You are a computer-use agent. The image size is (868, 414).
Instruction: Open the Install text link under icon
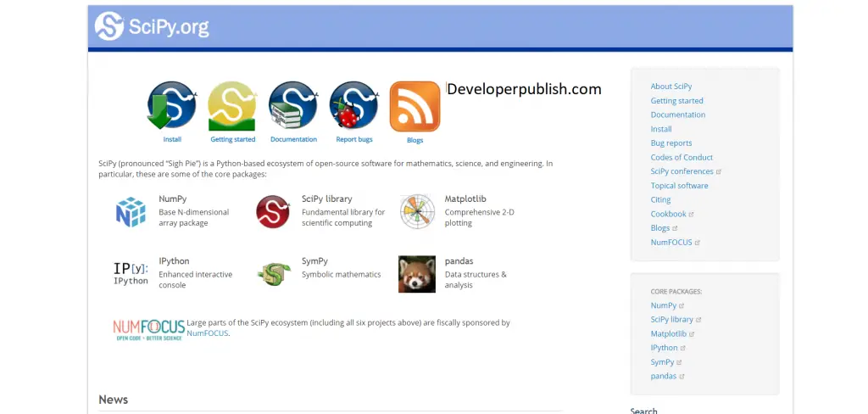(172, 140)
